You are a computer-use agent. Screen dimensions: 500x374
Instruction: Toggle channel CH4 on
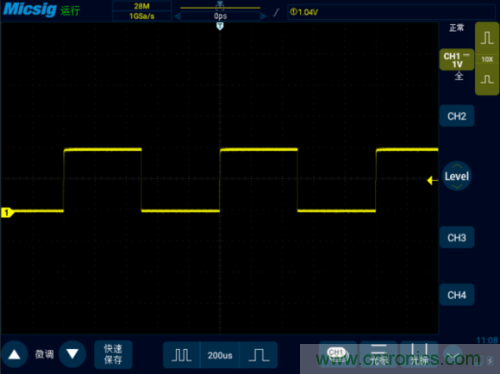457,295
